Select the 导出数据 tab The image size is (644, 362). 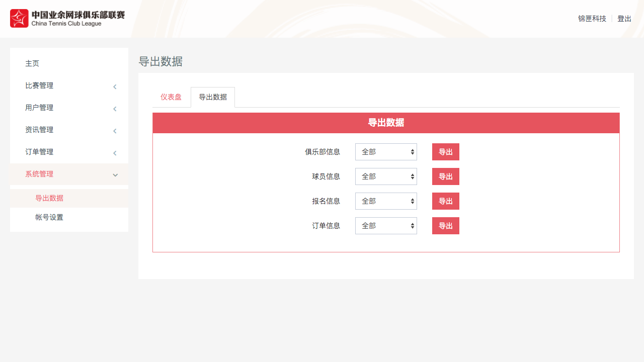(213, 97)
